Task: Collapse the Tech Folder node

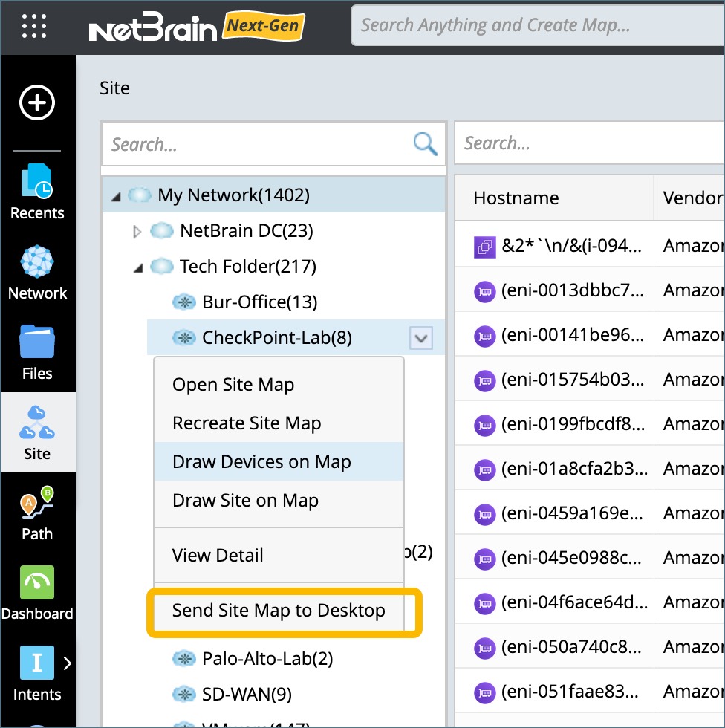Action: point(137,267)
